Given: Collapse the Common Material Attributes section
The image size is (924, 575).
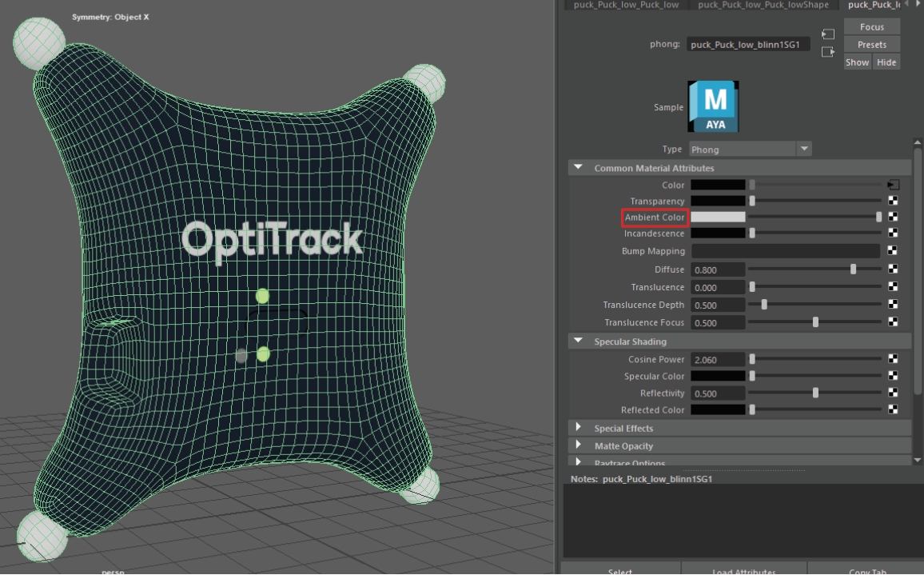Looking at the screenshot, I should [x=578, y=168].
